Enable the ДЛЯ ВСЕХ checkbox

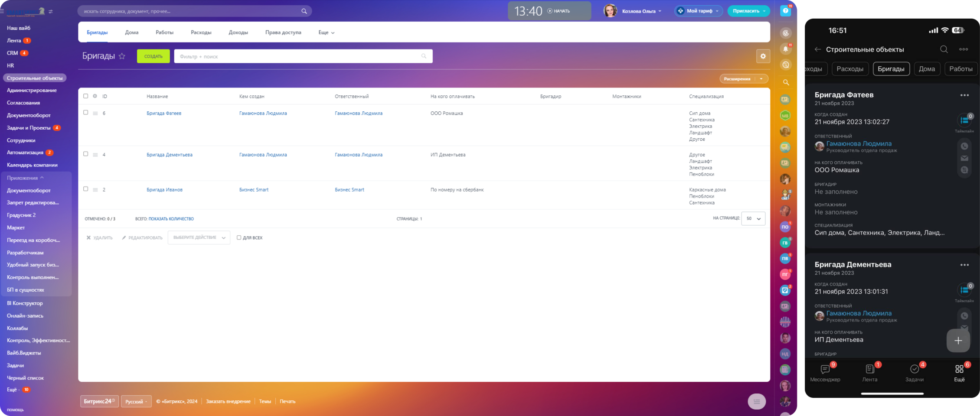tap(239, 237)
